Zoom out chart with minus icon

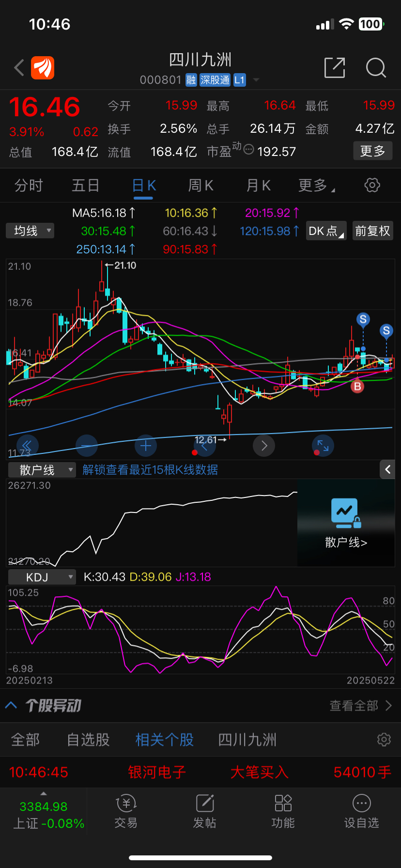[x=87, y=446]
